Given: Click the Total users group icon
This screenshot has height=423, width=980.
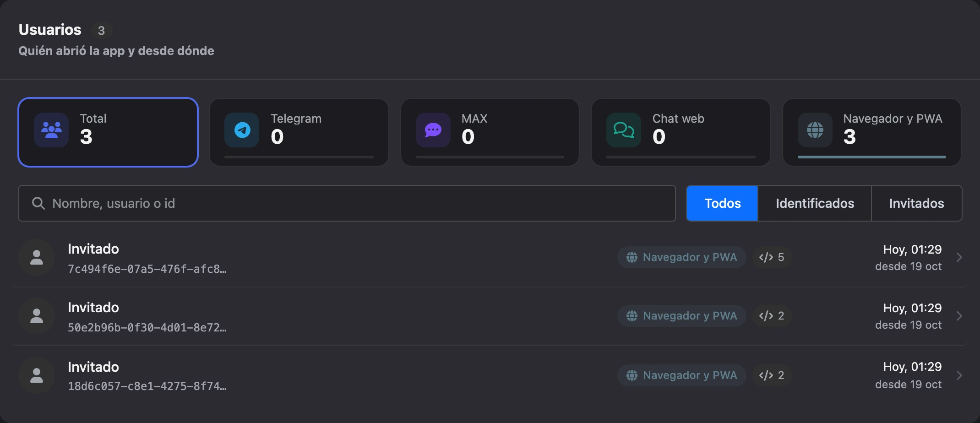Looking at the screenshot, I should coord(51,130).
